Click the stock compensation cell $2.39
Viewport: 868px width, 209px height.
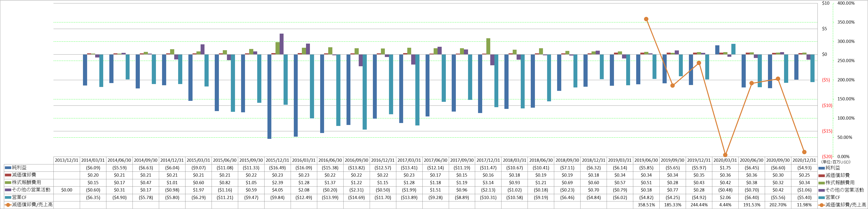pos(277,182)
